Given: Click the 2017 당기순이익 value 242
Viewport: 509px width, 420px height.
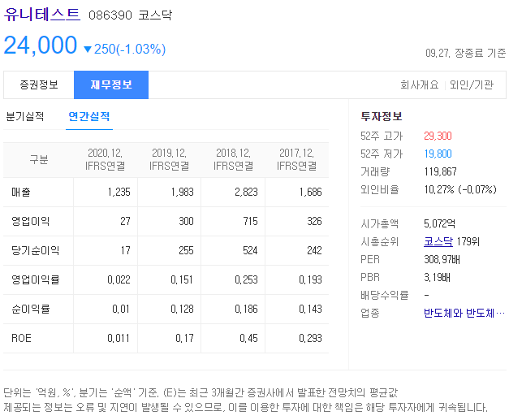Looking at the screenshot, I should 314,250.
